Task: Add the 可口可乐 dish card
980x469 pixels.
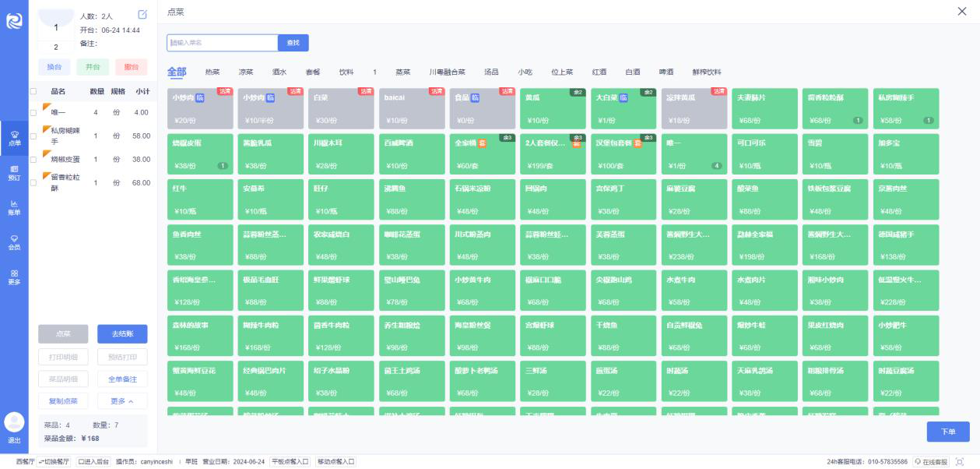Action: pyautogui.click(x=765, y=153)
